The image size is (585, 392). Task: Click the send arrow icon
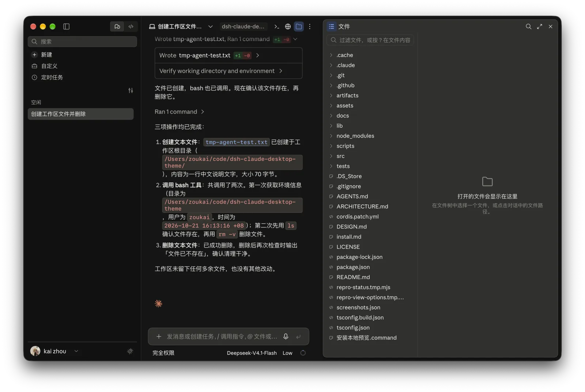(298, 336)
